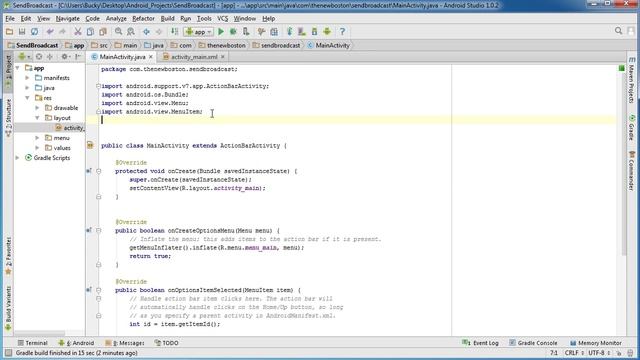Open the SDK Manager icon
Image resolution: width=640 pixels, height=360 pixels.
click(x=314, y=31)
